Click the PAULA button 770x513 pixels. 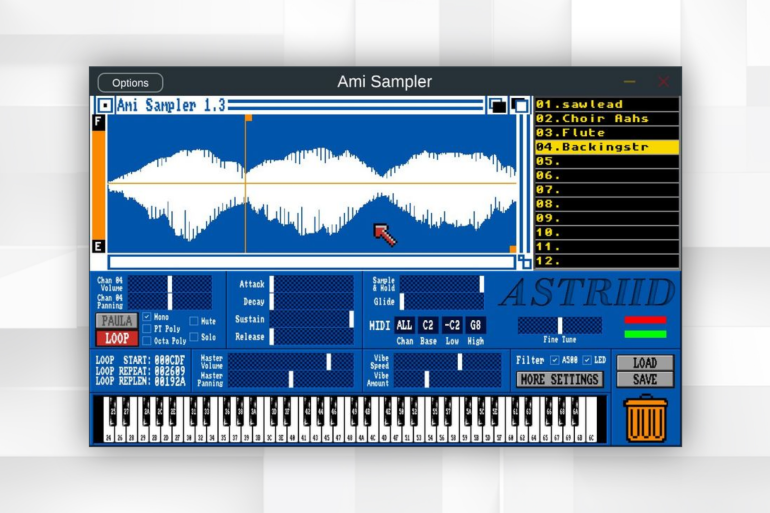point(116,321)
